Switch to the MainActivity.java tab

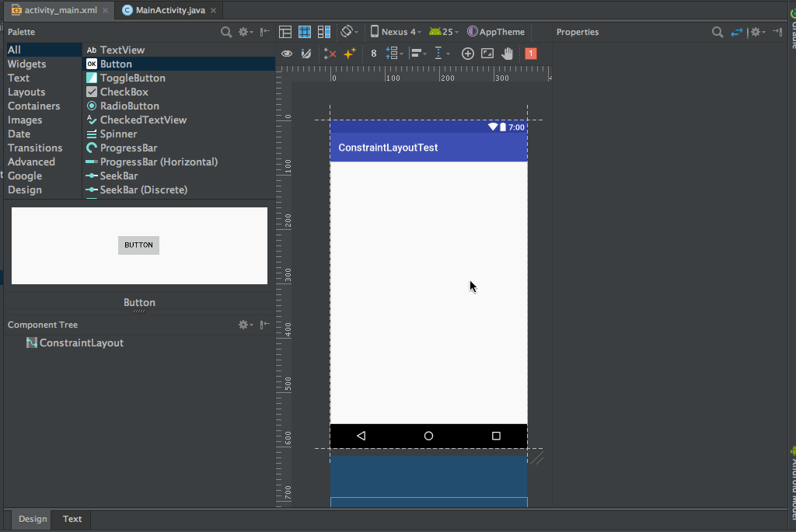point(169,10)
